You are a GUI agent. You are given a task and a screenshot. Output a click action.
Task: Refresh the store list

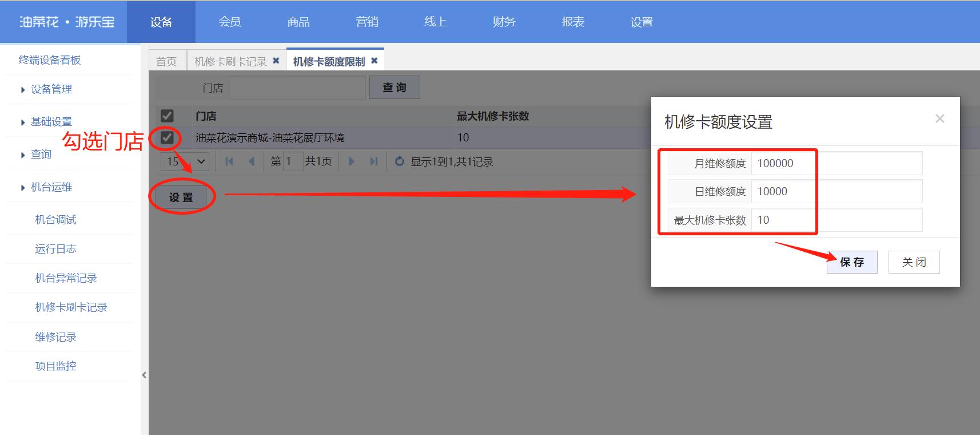(x=400, y=161)
